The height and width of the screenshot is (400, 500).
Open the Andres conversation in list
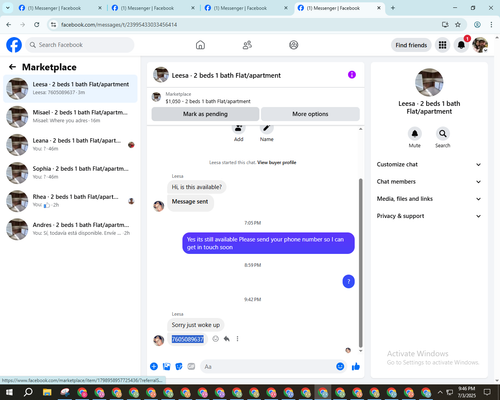70,229
